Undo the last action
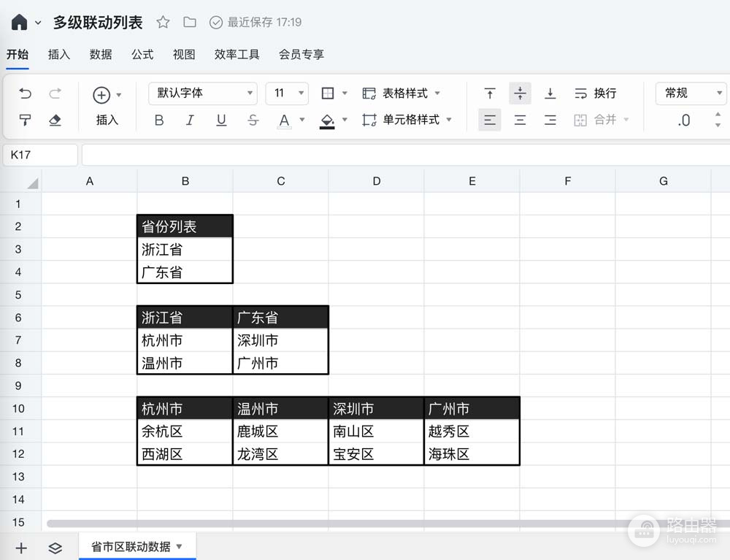Viewport: 730px width, 560px height. (x=25, y=93)
